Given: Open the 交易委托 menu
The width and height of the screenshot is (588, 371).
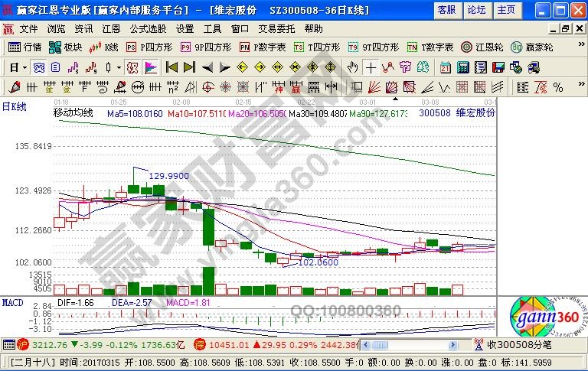Looking at the screenshot, I should pos(276,28).
